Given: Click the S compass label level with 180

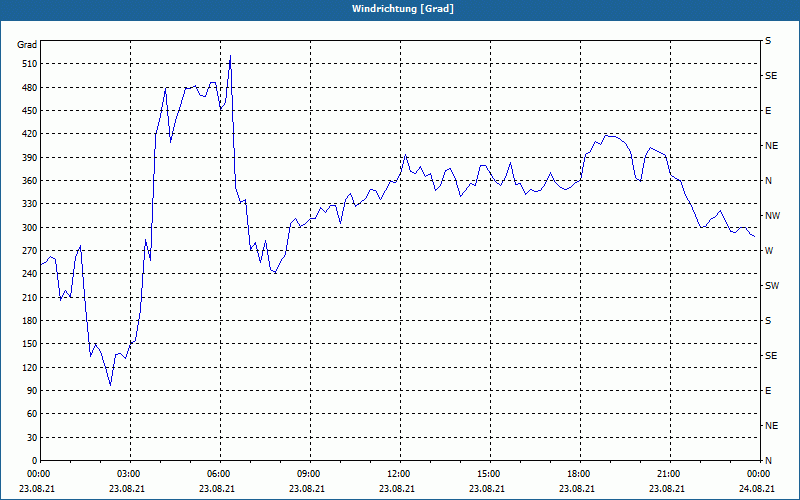Looking at the screenshot, I should (768, 321).
